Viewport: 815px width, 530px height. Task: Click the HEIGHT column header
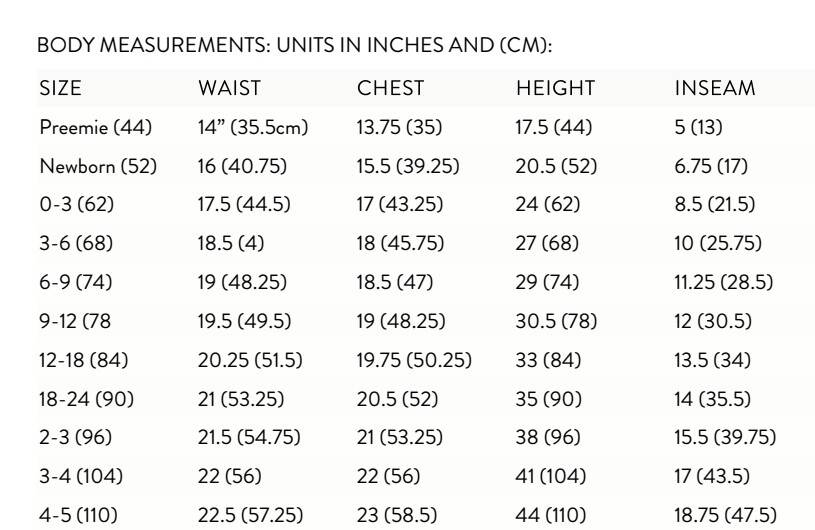click(555, 88)
